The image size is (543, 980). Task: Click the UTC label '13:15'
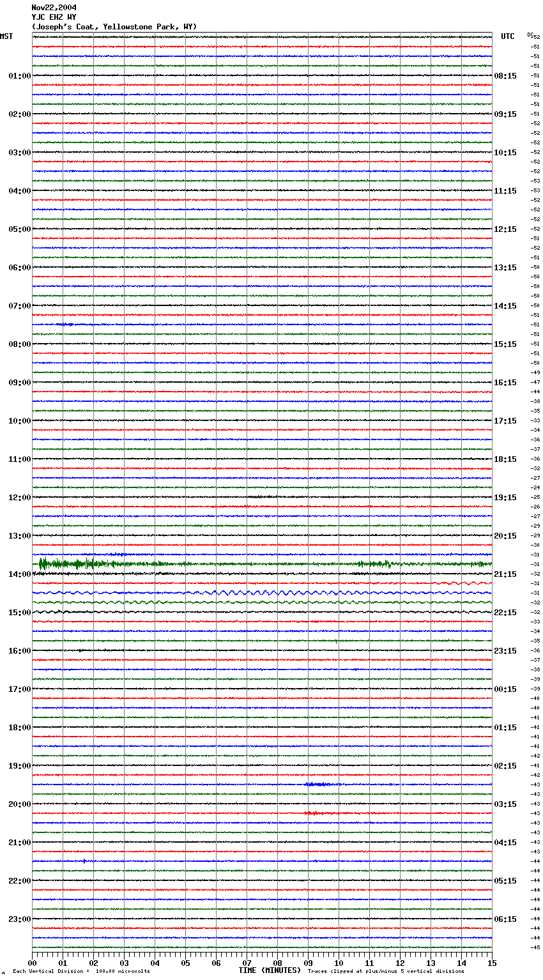click(x=505, y=268)
